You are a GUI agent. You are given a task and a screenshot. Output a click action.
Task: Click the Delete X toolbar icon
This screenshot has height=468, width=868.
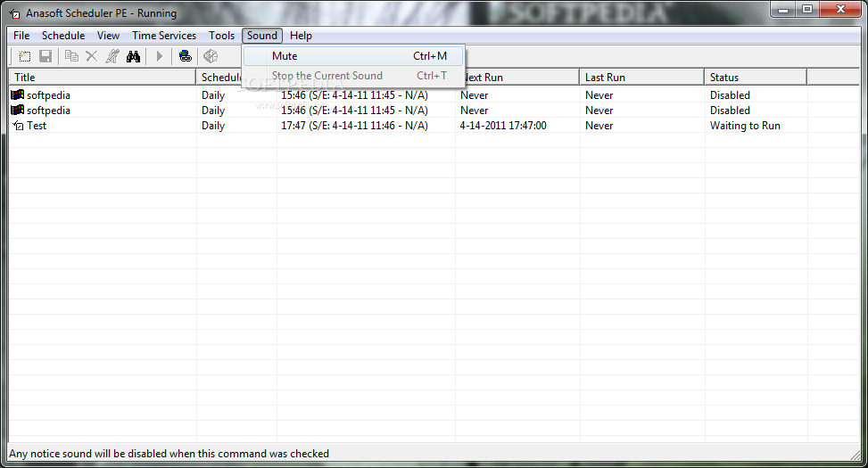(x=92, y=56)
